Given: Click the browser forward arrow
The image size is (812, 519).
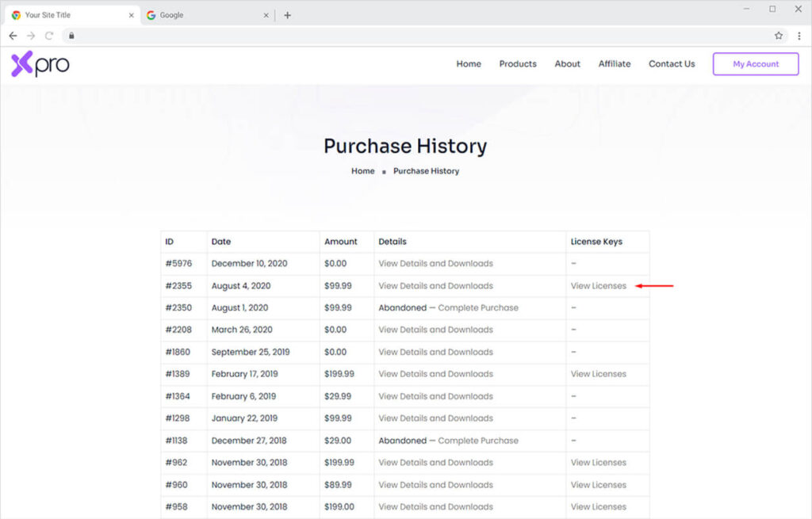Looking at the screenshot, I should point(31,36).
